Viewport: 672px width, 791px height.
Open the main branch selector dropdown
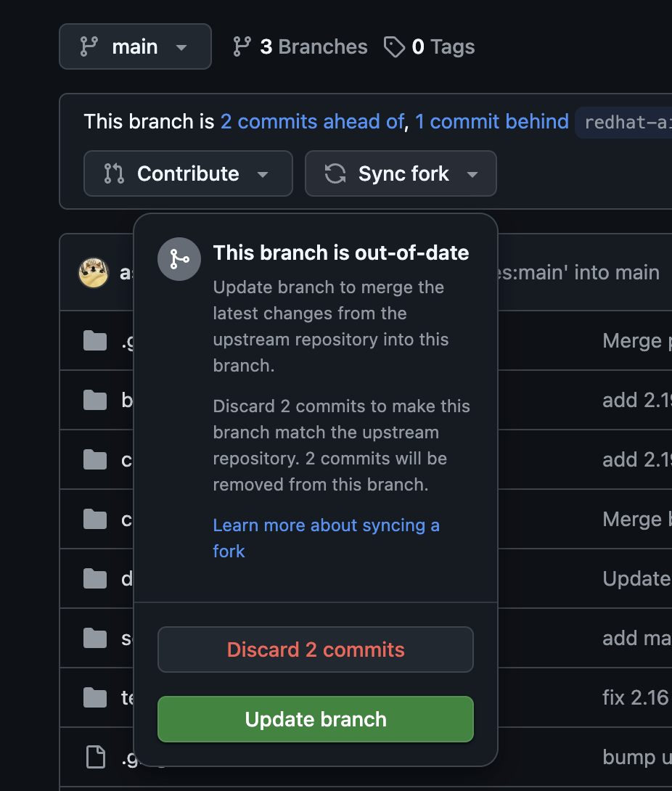click(135, 46)
